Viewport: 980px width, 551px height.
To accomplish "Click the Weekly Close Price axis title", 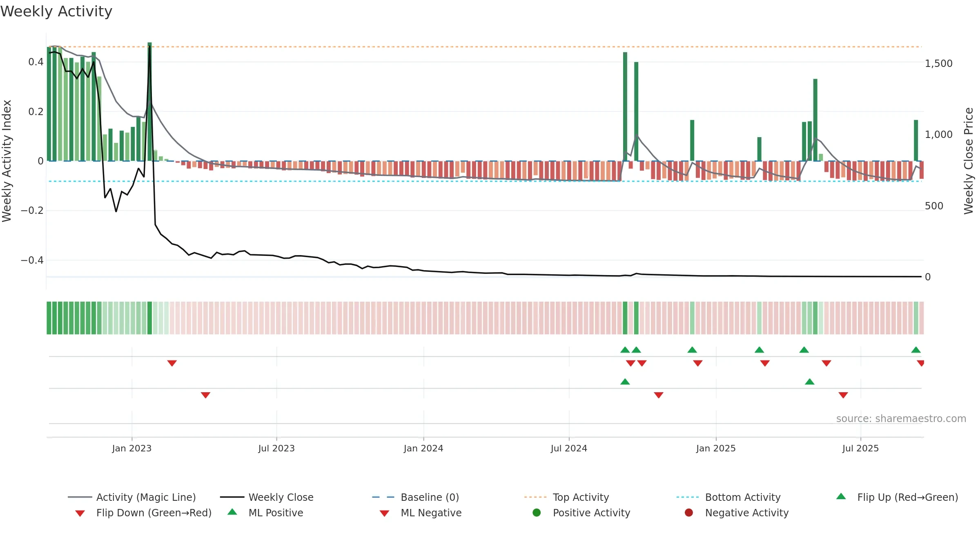I will [x=969, y=161].
